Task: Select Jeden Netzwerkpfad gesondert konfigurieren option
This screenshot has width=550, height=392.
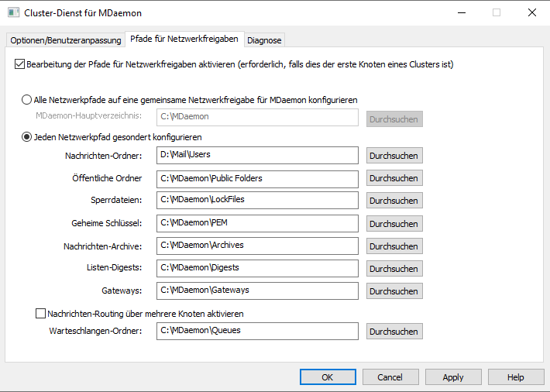Action: click(28, 137)
